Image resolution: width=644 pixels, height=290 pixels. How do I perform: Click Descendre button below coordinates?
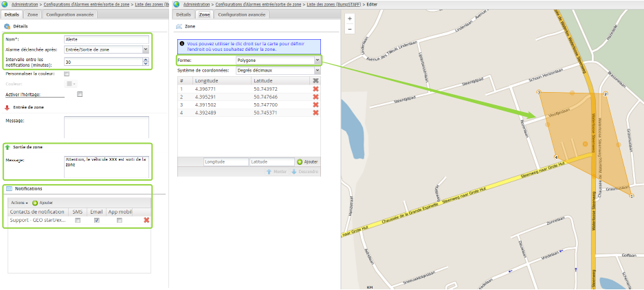(x=305, y=172)
